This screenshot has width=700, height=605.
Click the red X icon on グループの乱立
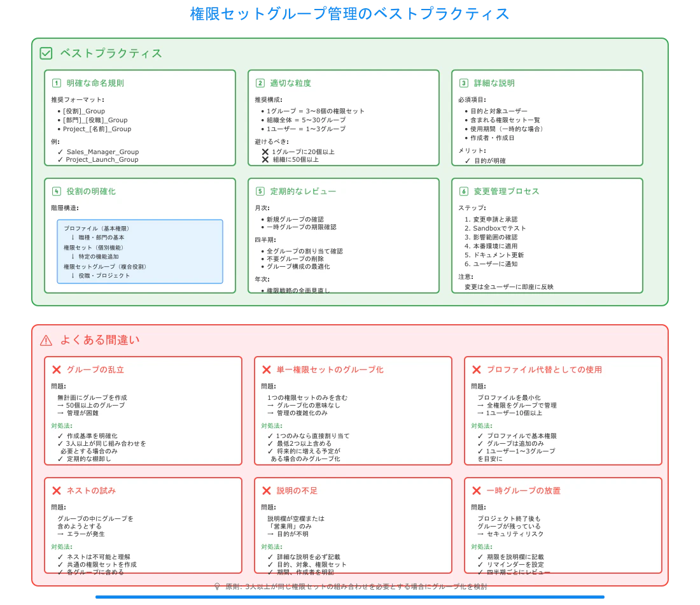[x=56, y=368]
